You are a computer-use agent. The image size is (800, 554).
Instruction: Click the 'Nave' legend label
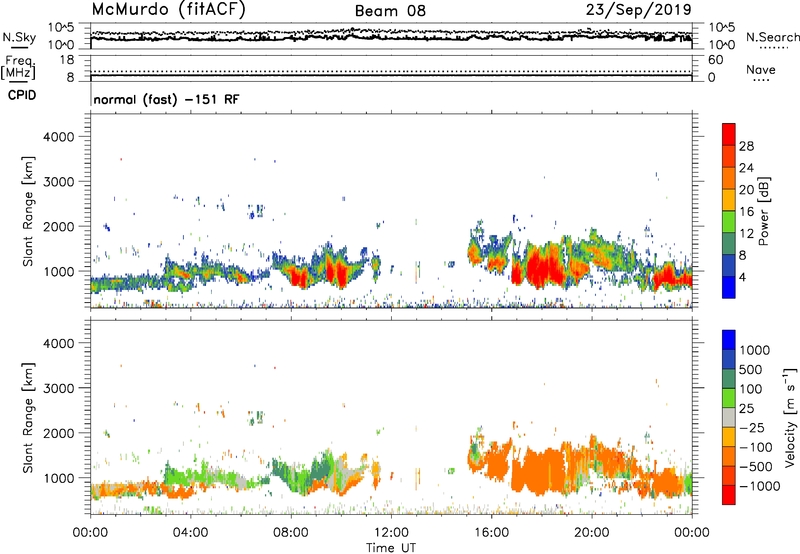pyautogui.click(x=761, y=69)
